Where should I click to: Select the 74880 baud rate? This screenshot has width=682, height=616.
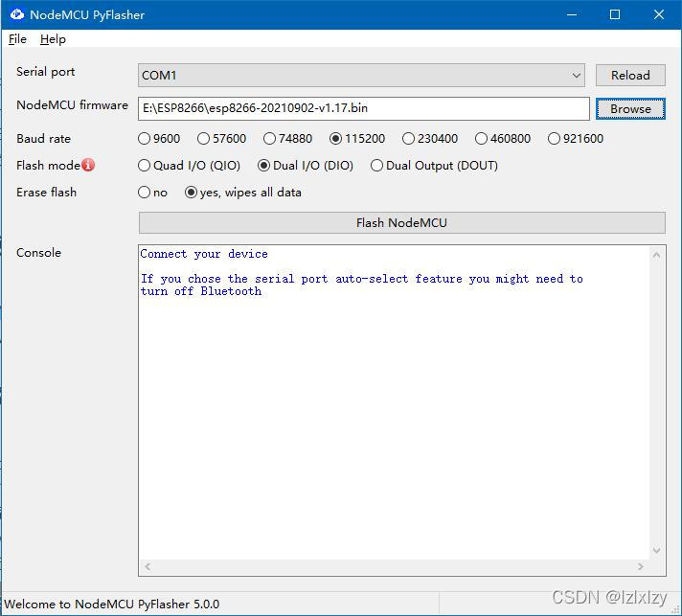[x=287, y=139]
